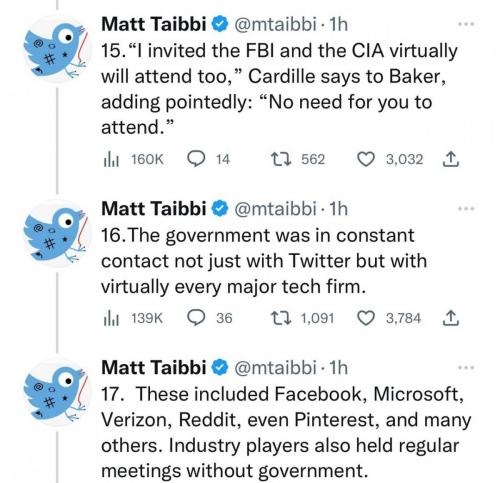Viewport: 500px width, 483px height.
Task: Click @mtaibbi handle on tweet 16
Action: pos(275,209)
